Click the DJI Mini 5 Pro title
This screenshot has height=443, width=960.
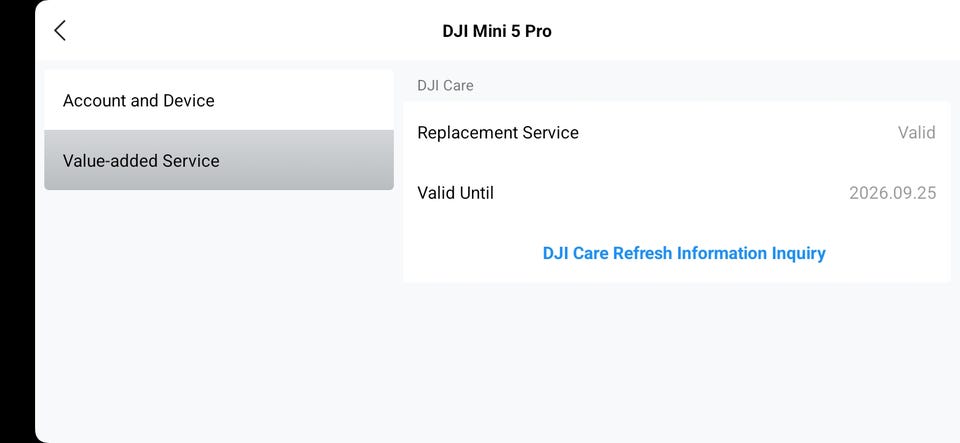pos(497,31)
